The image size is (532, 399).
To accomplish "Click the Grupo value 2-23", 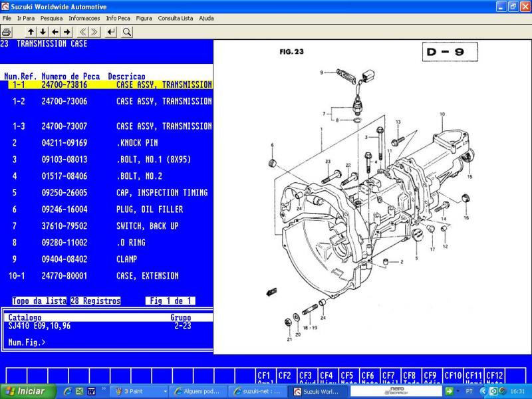I will 183,326.
